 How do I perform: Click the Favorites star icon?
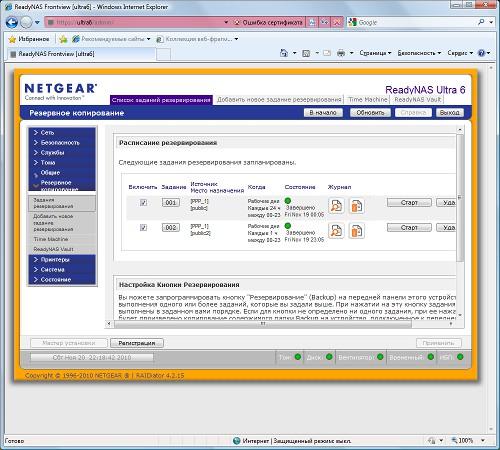tap(12, 39)
